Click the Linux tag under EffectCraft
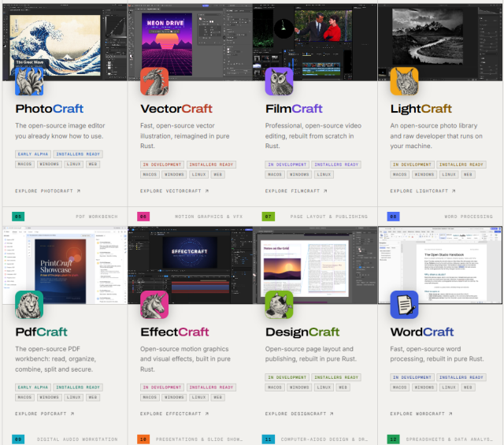This screenshot has width=504, height=445. point(198,398)
